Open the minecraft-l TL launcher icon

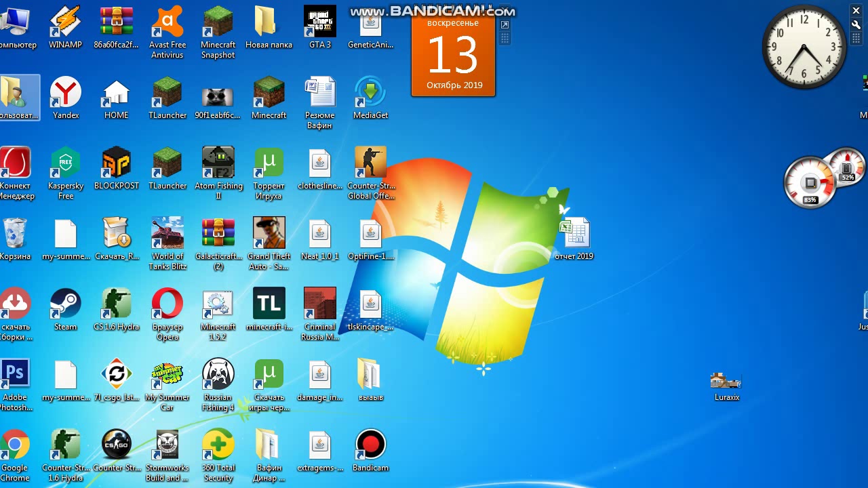(x=269, y=309)
